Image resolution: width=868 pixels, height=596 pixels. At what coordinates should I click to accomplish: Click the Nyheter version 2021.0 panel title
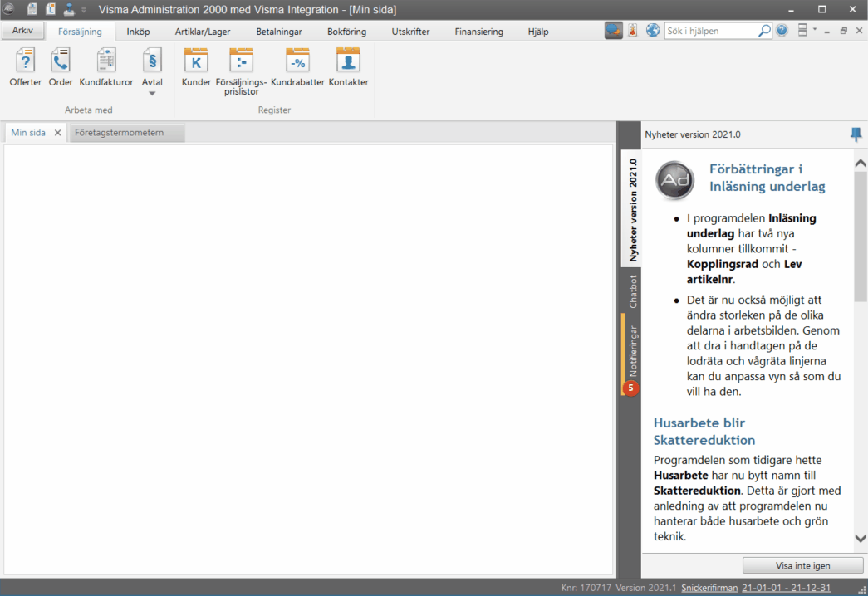(693, 134)
